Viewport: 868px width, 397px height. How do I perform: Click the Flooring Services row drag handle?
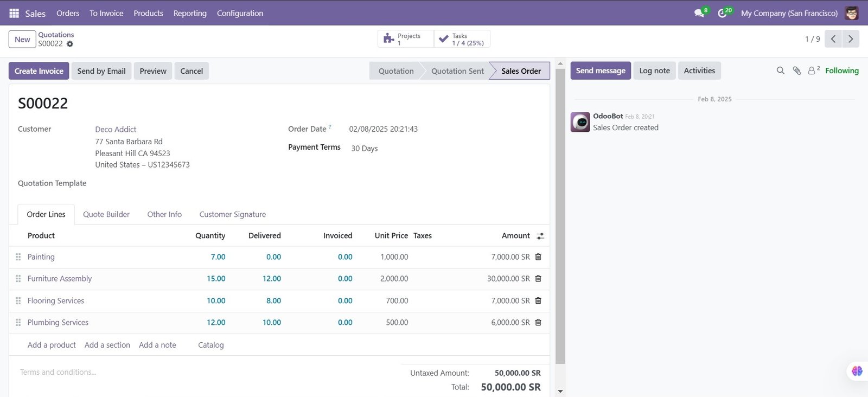[18, 300]
